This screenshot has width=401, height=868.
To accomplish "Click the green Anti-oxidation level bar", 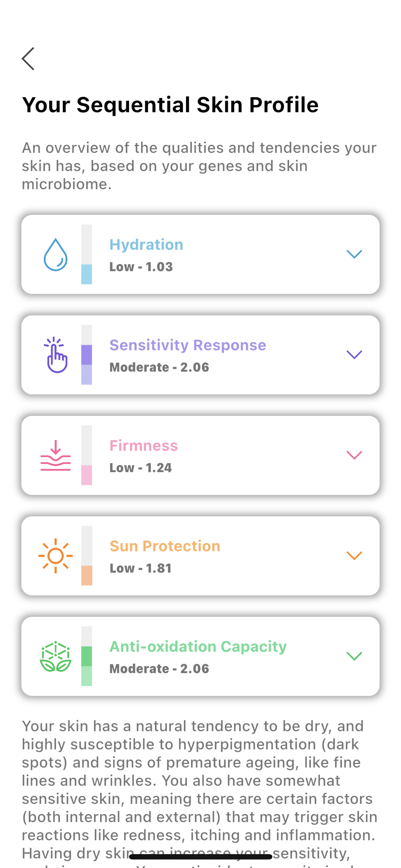I will 87,656.
